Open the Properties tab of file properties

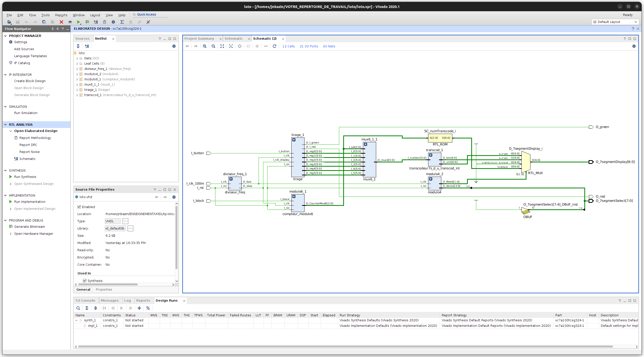(x=104, y=290)
